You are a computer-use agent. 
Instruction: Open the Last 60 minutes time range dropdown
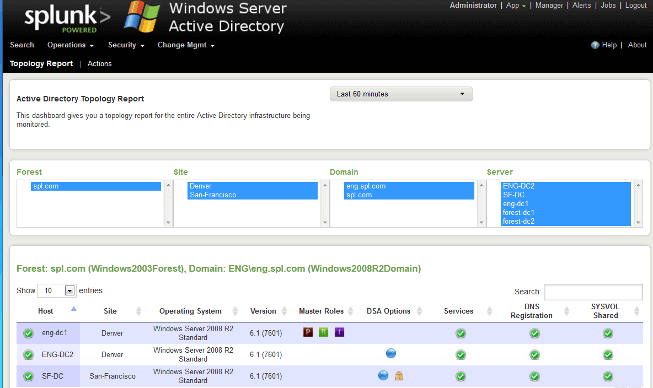coord(401,94)
